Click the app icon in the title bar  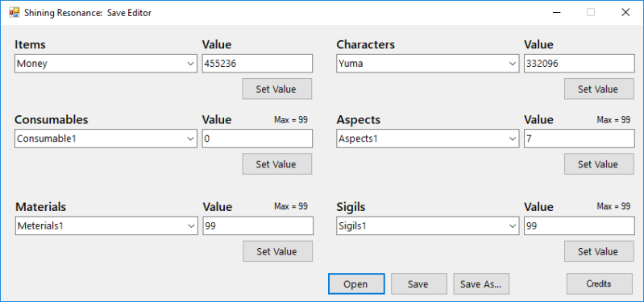(14, 12)
